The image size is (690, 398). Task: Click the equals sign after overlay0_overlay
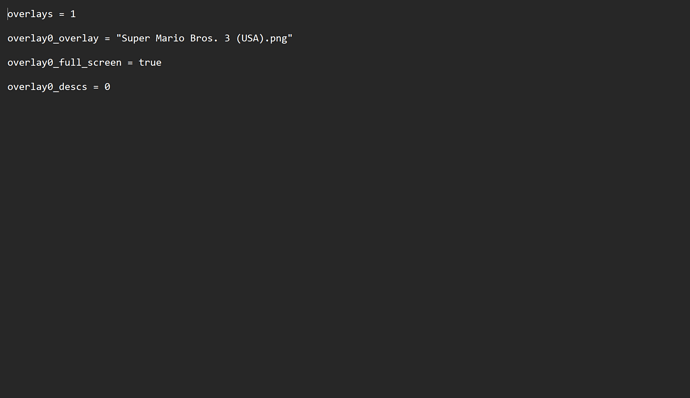pyautogui.click(x=107, y=39)
